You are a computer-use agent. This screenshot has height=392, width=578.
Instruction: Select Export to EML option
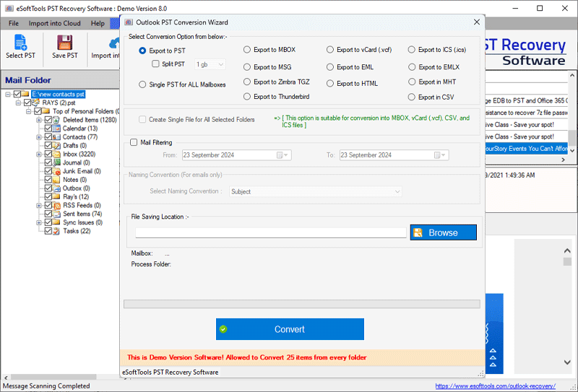click(x=330, y=67)
